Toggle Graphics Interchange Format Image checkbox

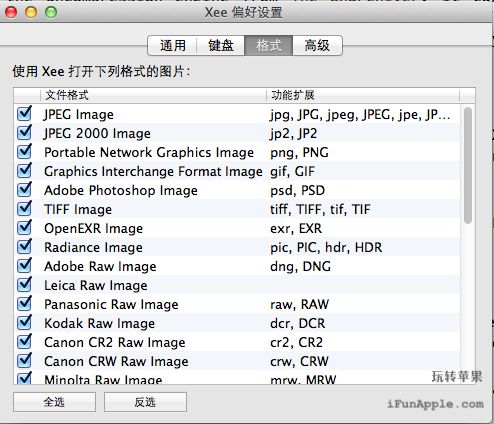tap(25, 171)
